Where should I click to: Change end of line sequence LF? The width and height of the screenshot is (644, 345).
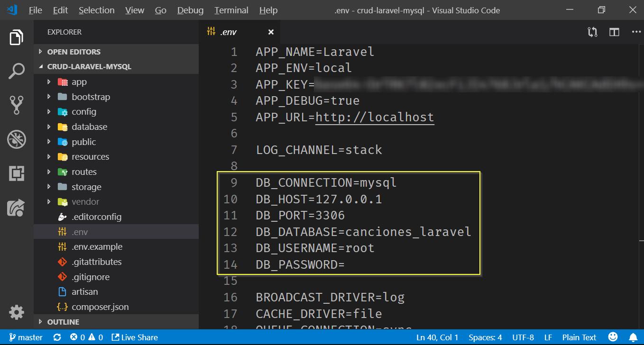(548, 337)
